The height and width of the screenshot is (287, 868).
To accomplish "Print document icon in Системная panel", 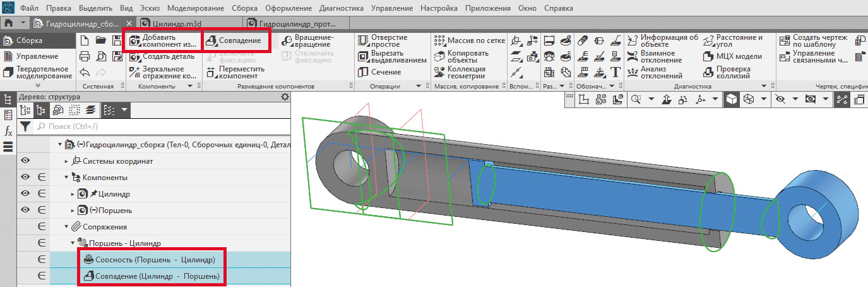I will [85, 56].
